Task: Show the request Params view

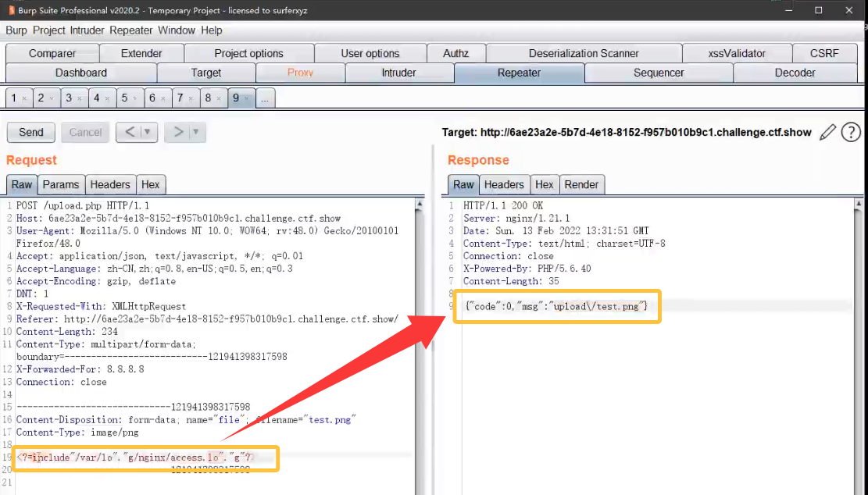Action: point(61,185)
